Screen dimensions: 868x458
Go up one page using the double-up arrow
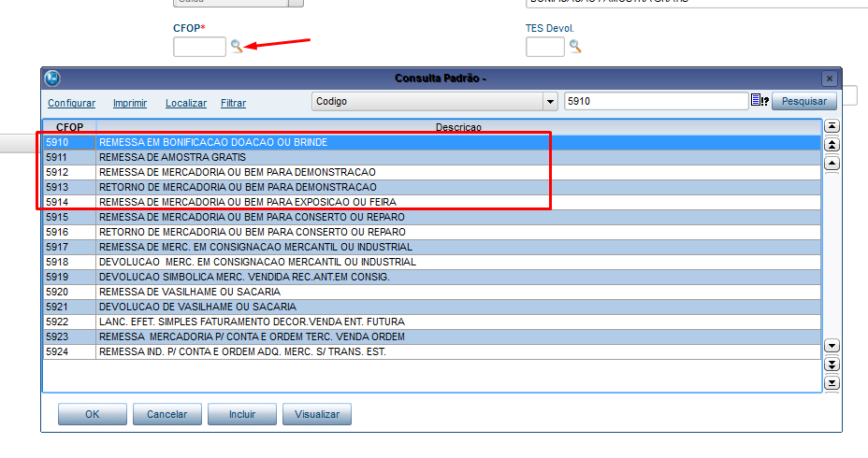(x=832, y=145)
